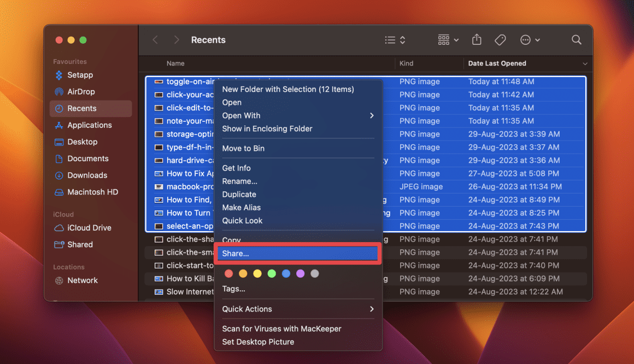Select Network under Locations
The height and width of the screenshot is (364, 634).
point(83,280)
